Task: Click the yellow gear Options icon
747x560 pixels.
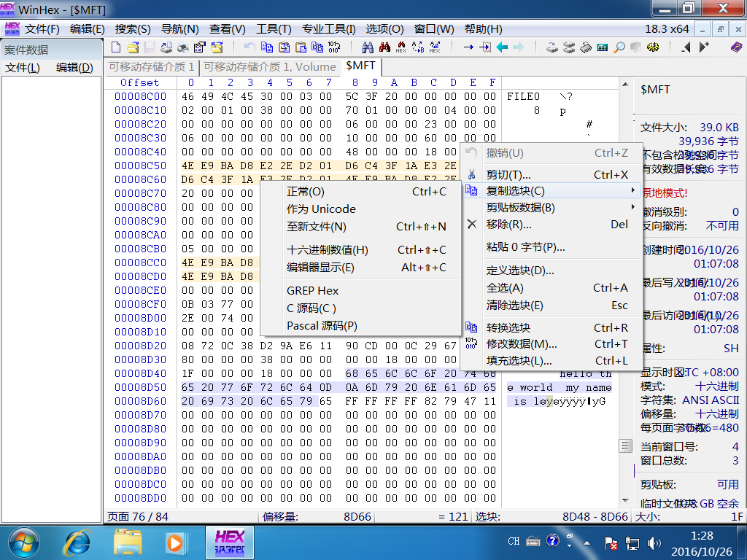Action: point(653,47)
